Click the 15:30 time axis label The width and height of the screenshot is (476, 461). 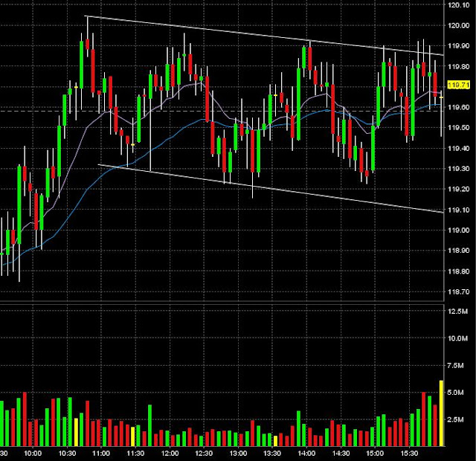pos(409,454)
